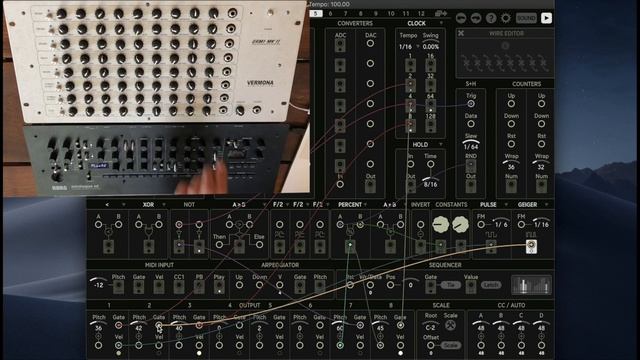The width and height of the screenshot is (640, 360).
Task: Click MIDI Input CC1 output jack
Action: click(x=179, y=287)
